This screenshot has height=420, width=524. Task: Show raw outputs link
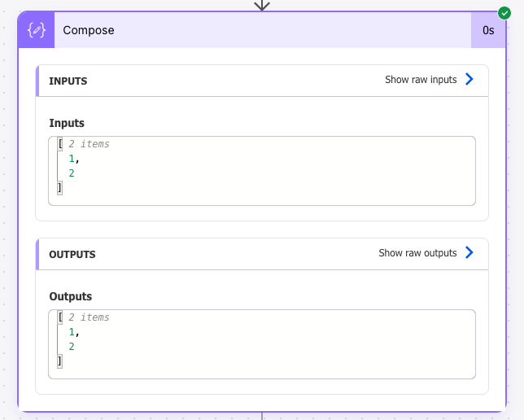coord(417,253)
